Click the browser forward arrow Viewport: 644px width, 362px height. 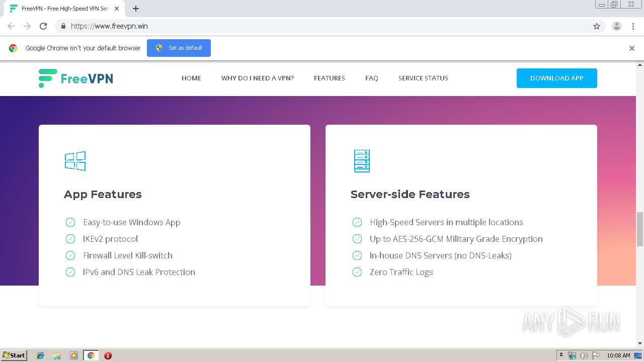[27, 26]
